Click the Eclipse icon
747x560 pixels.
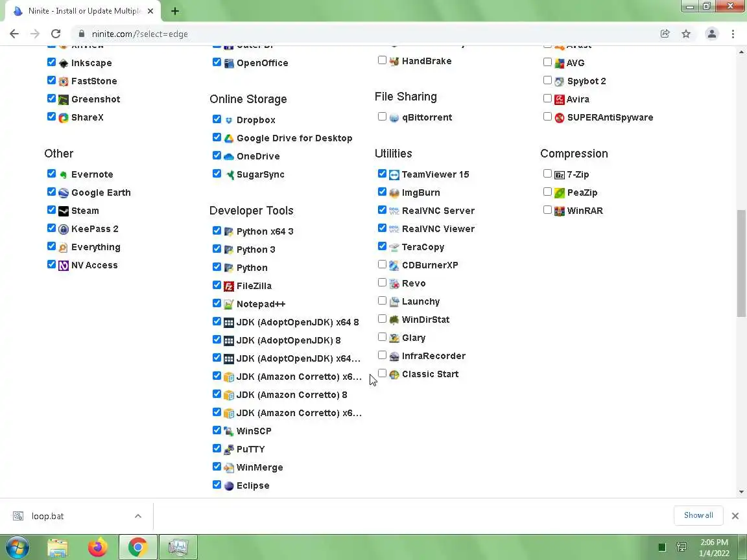229,485
